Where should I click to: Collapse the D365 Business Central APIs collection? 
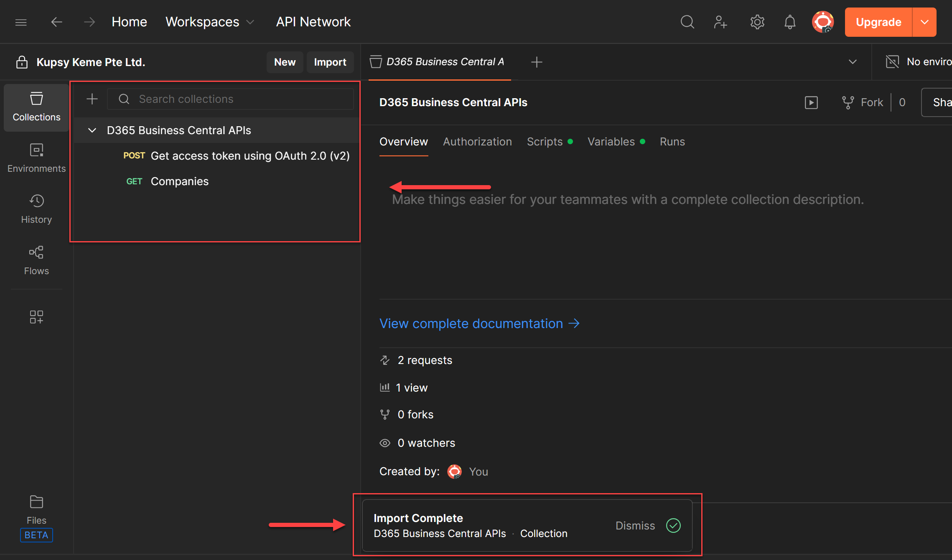[92, 130]
